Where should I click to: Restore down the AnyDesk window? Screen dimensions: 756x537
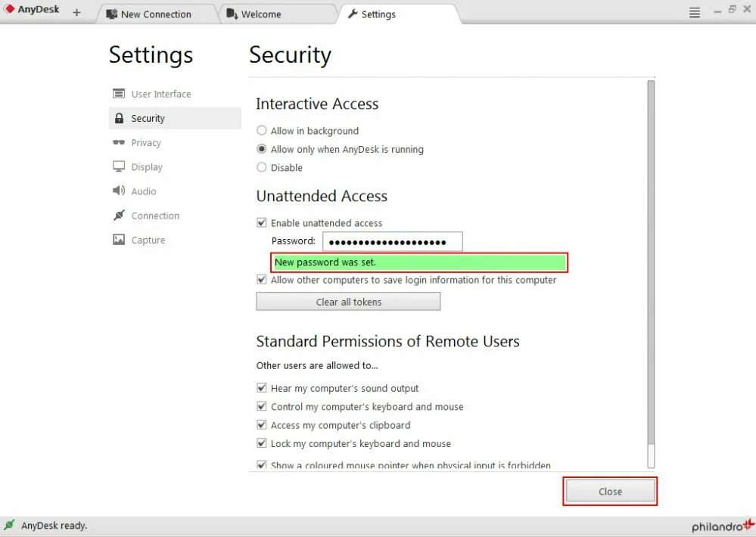point(733,8)
